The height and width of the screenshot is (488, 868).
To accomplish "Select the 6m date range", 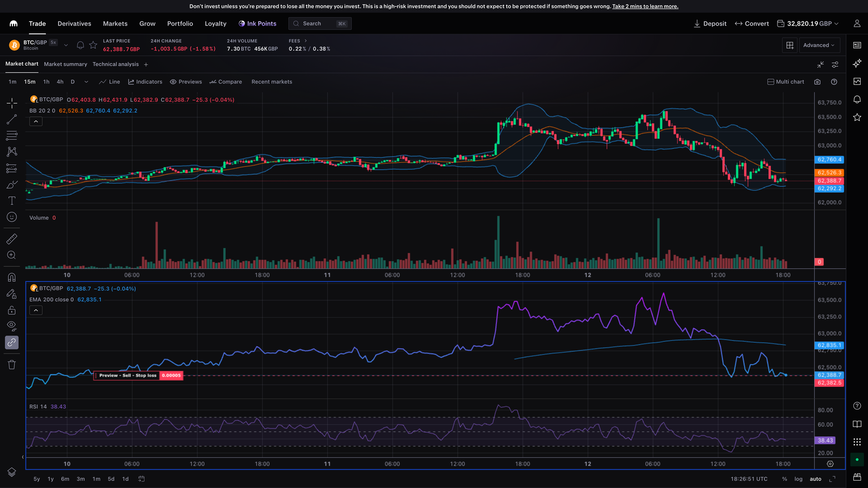I will coord(66,479).
